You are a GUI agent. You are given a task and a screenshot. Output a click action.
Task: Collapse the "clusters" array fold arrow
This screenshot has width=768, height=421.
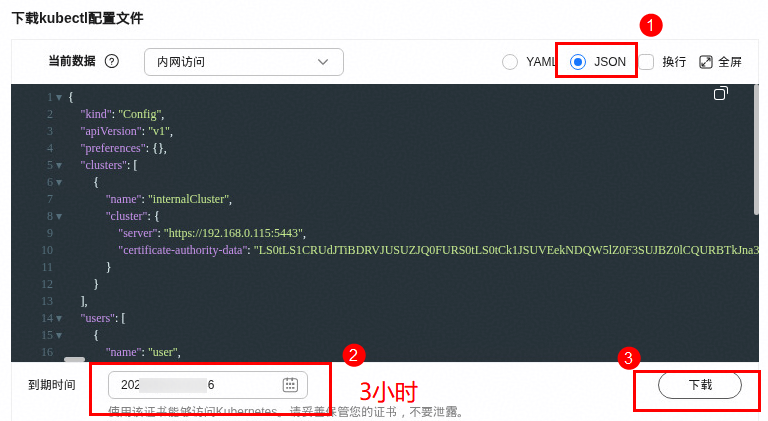pos(59,165)
